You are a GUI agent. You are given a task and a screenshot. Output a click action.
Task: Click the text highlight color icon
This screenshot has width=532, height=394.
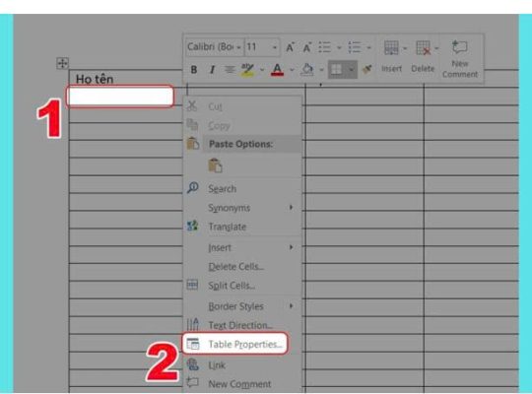pos(247,70)
